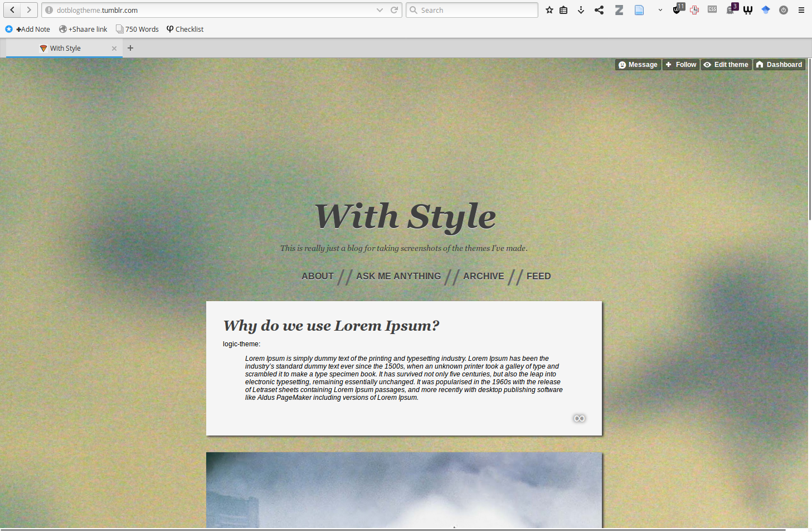Click the infinity permalink icon on post

(580, 418)
